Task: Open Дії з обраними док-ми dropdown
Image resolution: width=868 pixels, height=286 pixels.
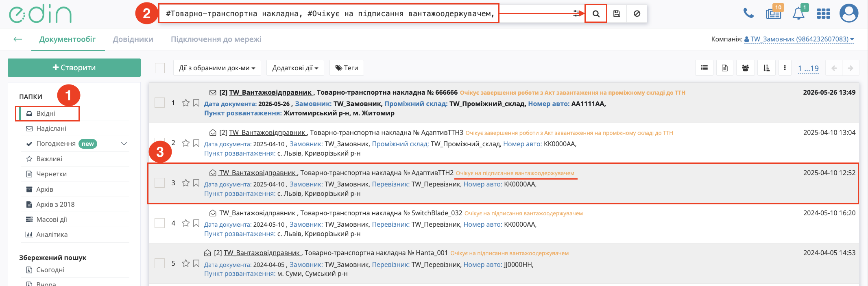Action: tap(217, 68)
